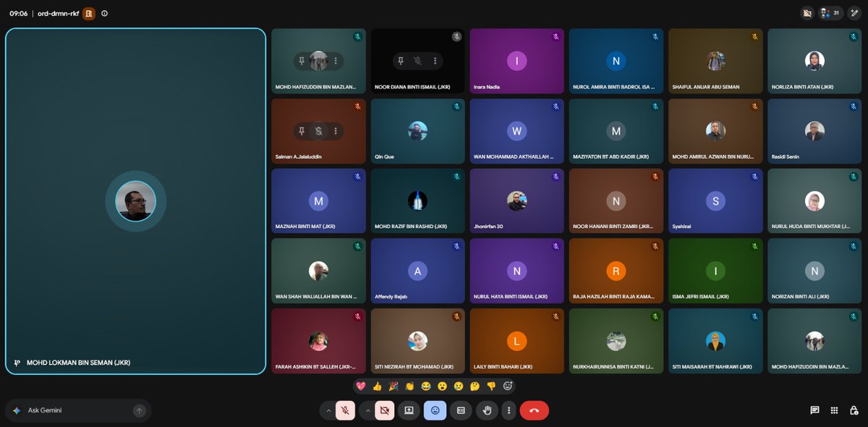Send the thumbs up reaction

tap(378, 386)
